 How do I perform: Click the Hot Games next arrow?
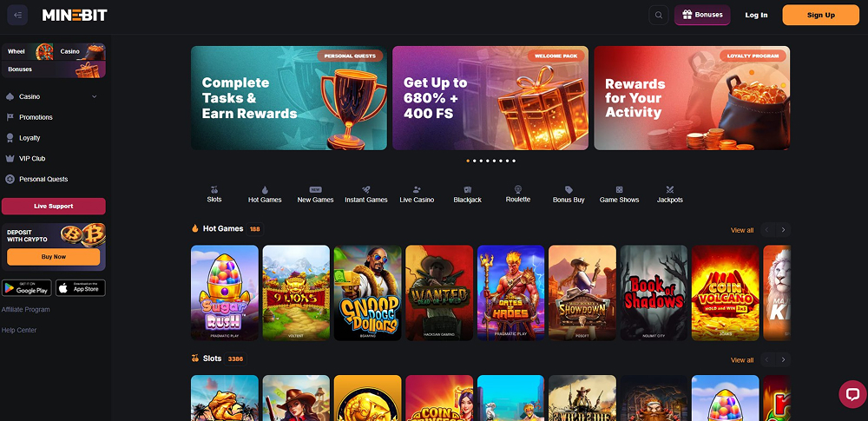coord(783,230)
